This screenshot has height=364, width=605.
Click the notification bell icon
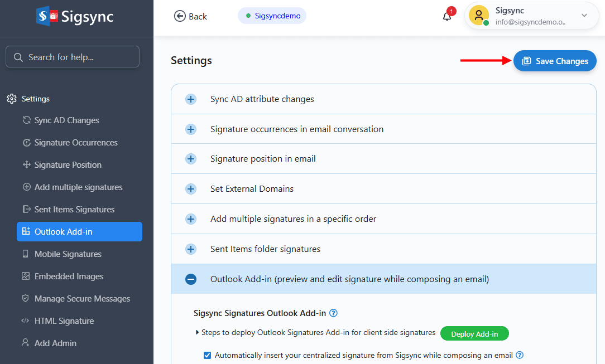447,16
